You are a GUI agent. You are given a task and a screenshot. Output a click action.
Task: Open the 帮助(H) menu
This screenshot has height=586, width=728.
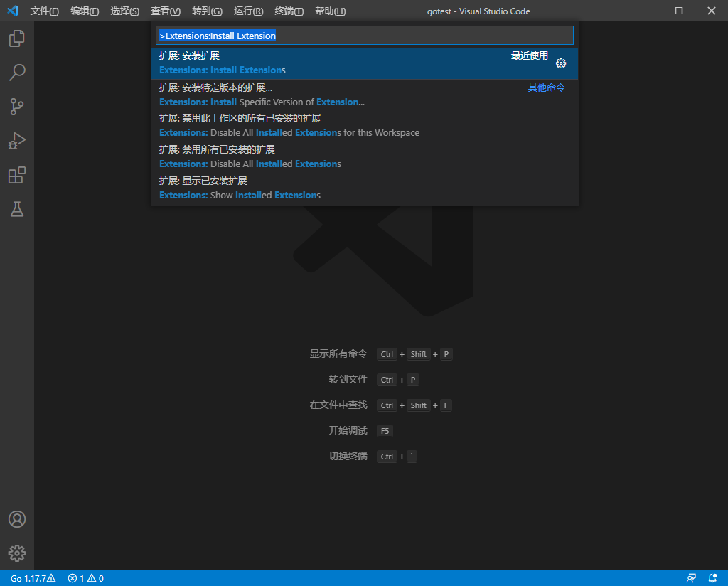point(330,11)
